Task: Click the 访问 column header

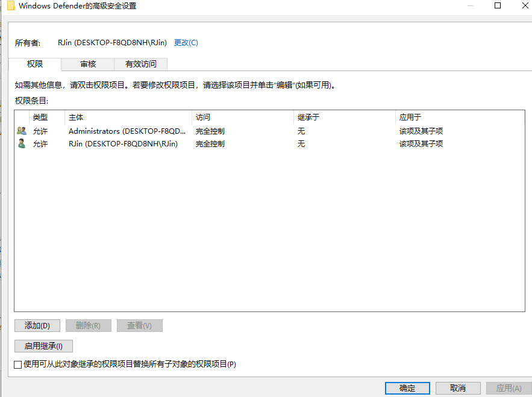Action: [x=243, y=117]
